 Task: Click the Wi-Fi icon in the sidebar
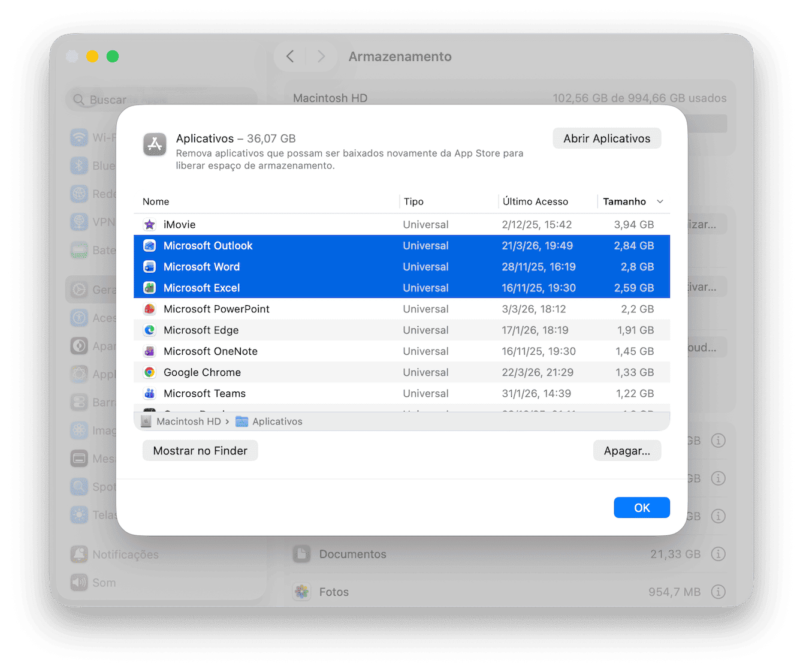click(x=79, y=137)
